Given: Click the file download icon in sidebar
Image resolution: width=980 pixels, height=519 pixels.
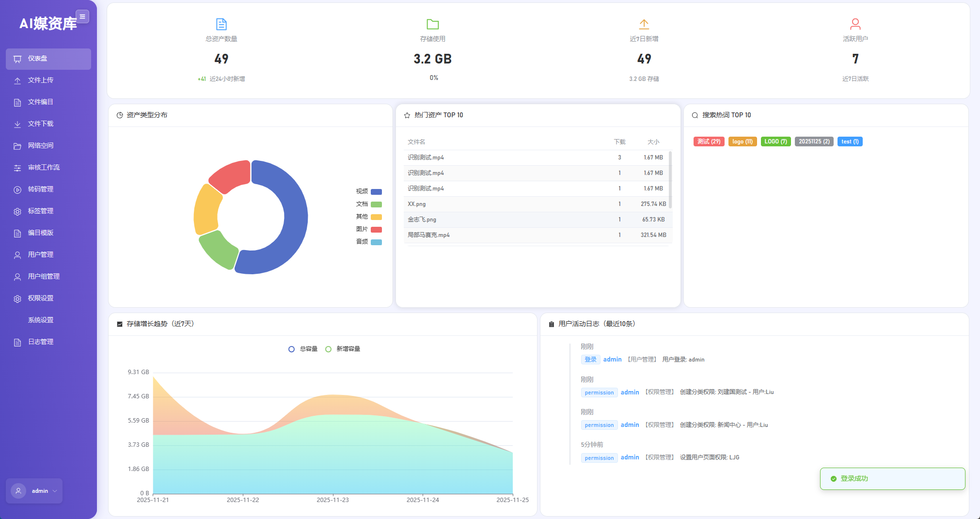Looking at the screenshot, I should [17, 124].
